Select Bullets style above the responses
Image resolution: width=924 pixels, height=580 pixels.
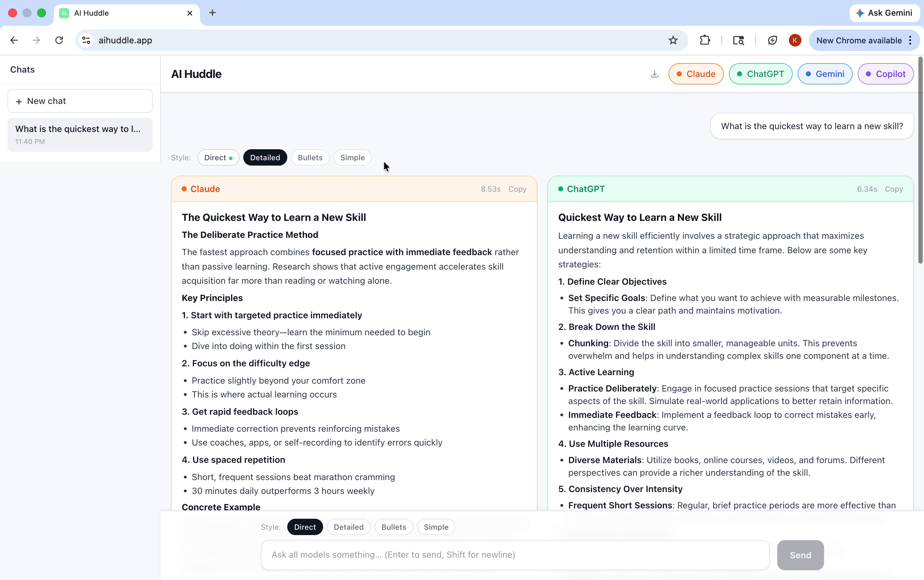click(310, 158)
